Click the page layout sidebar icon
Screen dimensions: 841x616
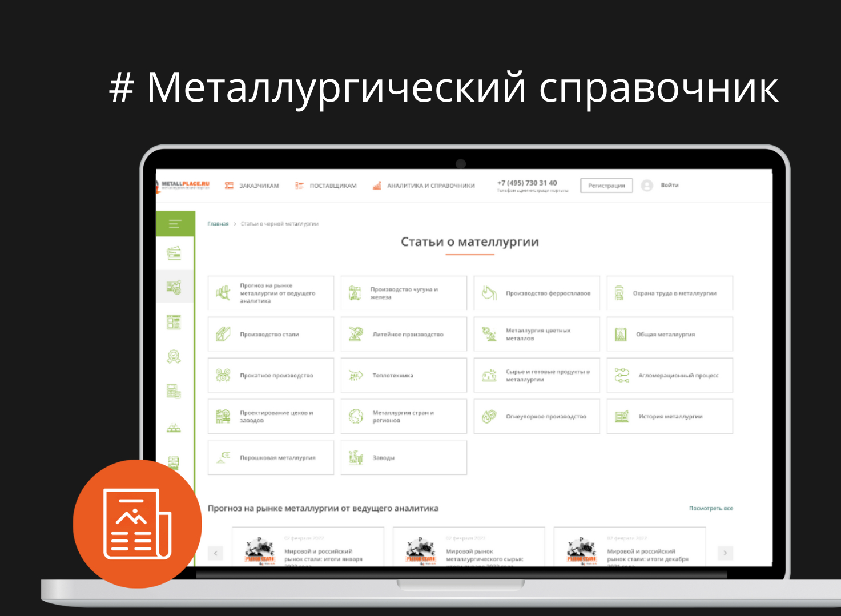174,322
